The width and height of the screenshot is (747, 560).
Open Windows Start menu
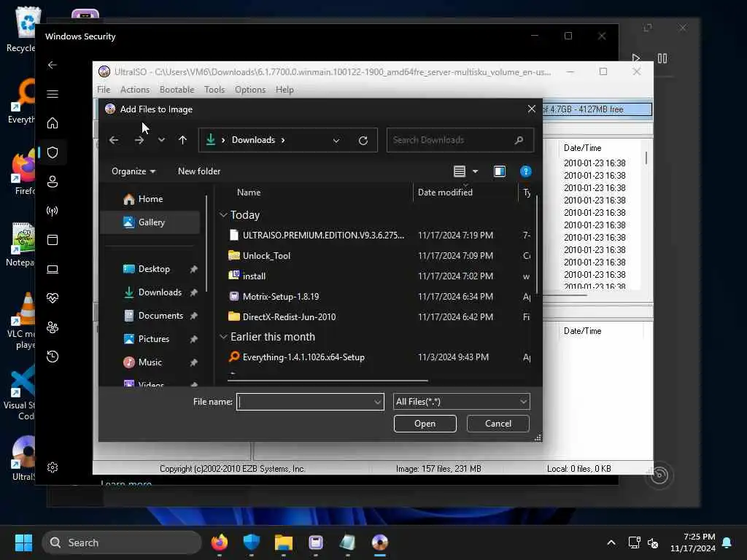(x=23, y=542)
